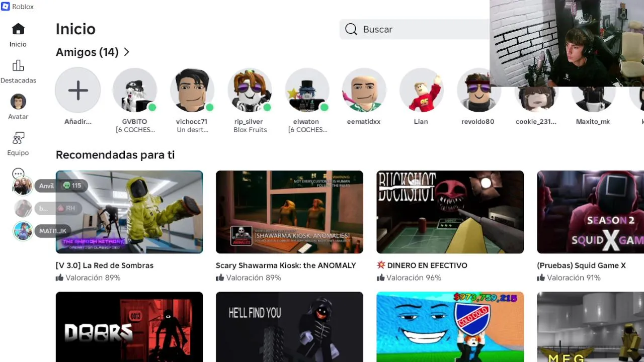Open elwaton friend avatar
The width and height of the screenshot is (644, 362).
306,90
